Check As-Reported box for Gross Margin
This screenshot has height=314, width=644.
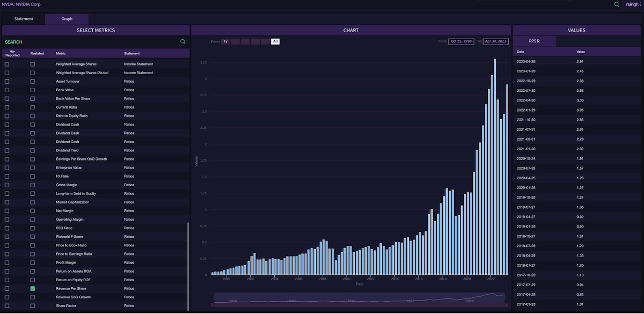[7, 185]
